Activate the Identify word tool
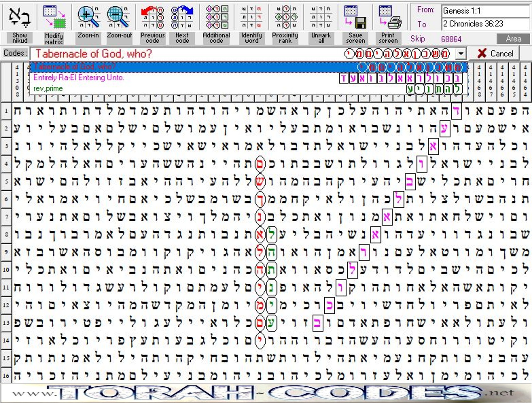This screenshot has height=403, width=532. pos(251,17)
